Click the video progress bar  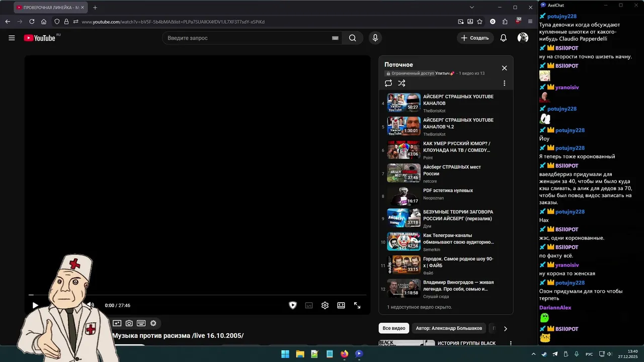tap(197, 295)
